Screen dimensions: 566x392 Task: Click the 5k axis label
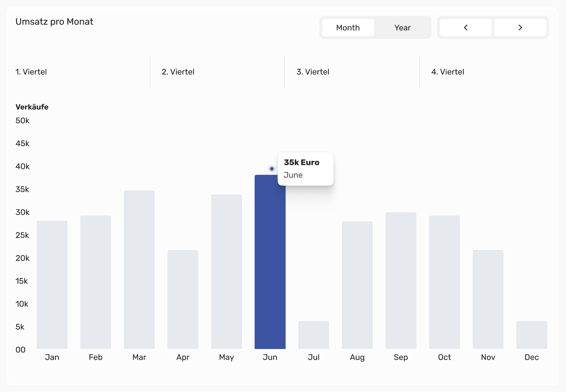tap(20, 327)
